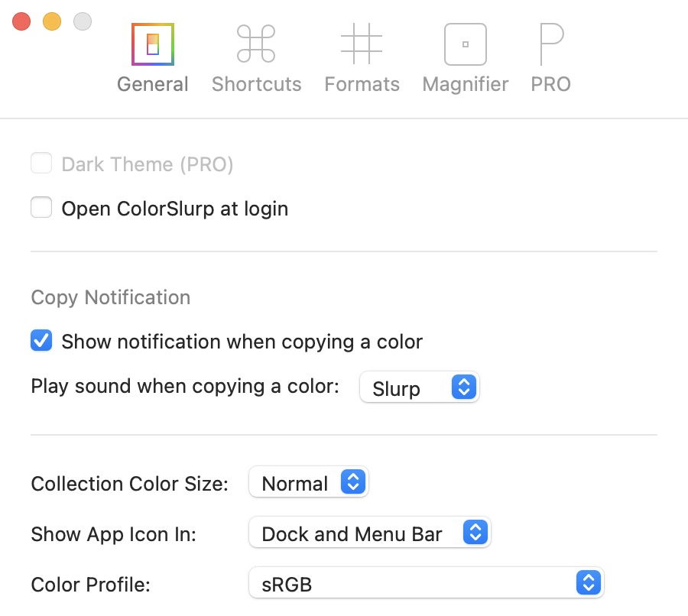This screenshot has width=688, height=616.
Task: Open the Shortcuts command-key icon
Action: coord(256,44)
